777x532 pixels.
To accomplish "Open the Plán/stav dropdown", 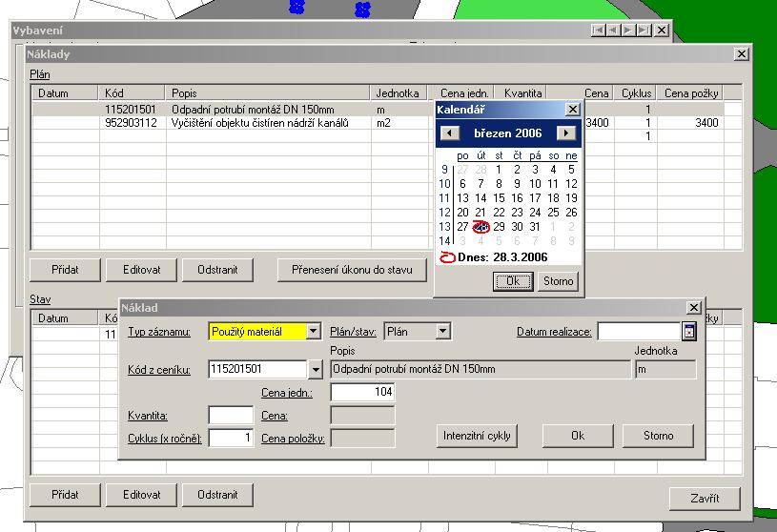I will pyautogui.click(x=443, y=332).
